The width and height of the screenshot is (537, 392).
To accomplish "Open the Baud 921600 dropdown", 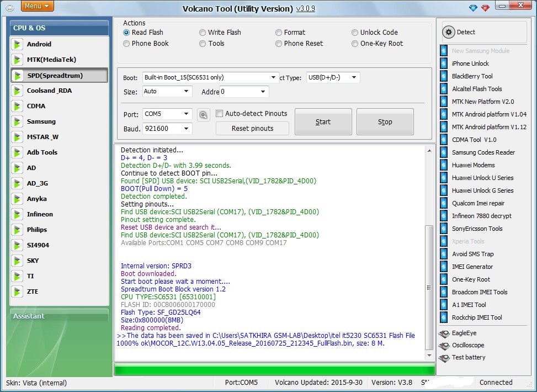I will (186, 129).
